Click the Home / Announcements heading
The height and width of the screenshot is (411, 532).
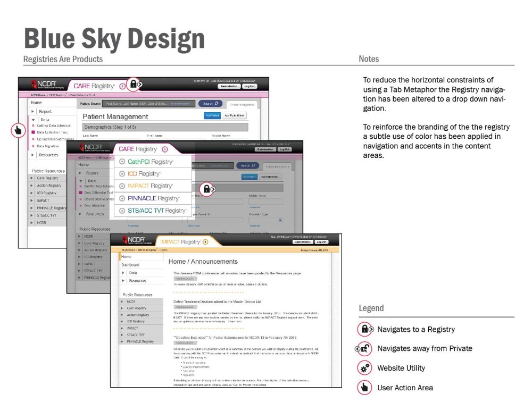pos(203,262)
